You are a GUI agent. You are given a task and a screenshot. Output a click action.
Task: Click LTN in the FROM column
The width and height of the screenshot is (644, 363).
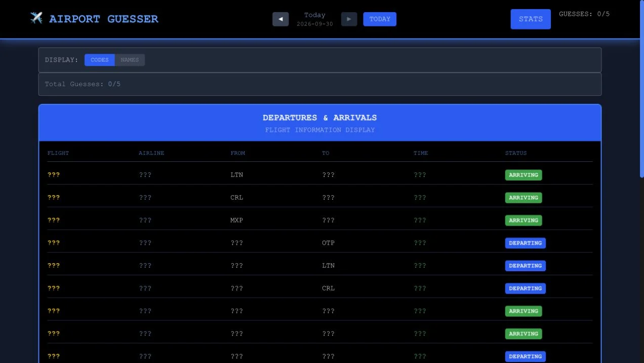pyautogui.click(x=237, y=175)
